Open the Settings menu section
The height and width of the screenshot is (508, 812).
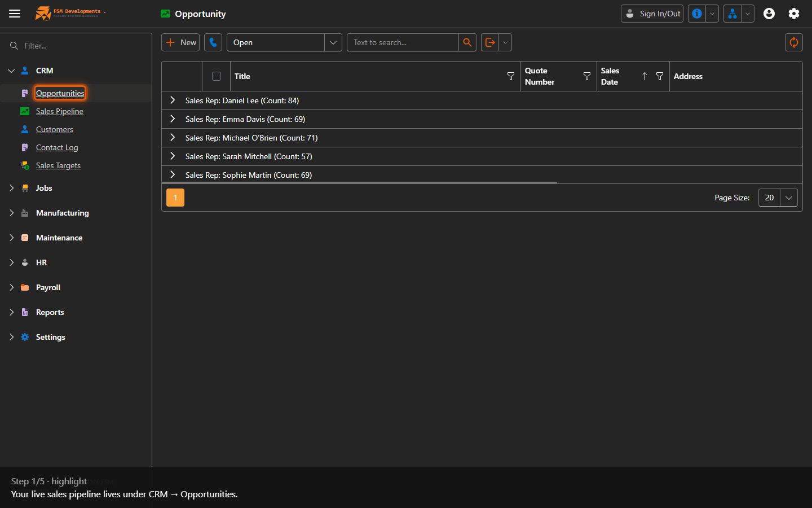51,337
